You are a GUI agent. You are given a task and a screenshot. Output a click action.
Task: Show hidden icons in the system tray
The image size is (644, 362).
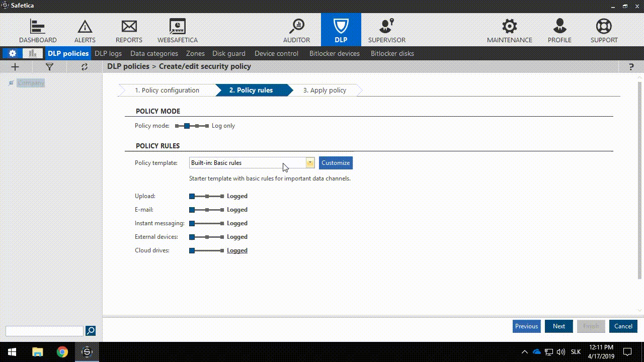[525, 352]
